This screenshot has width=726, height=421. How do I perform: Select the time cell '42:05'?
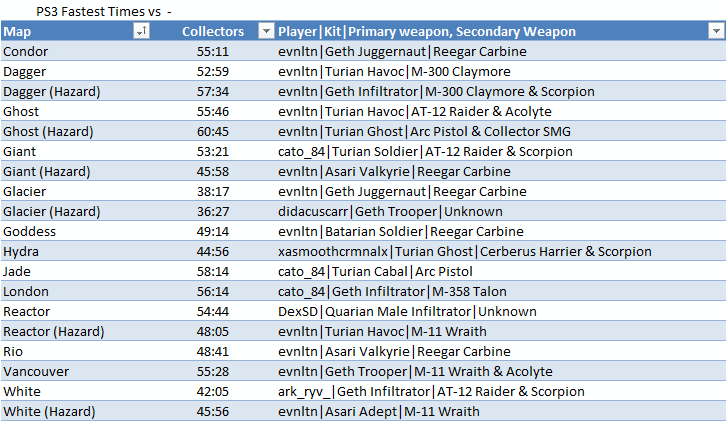pos(213,391)
